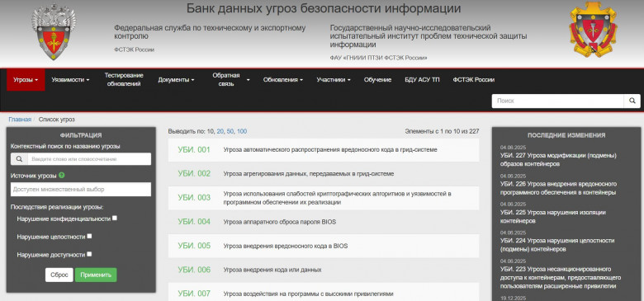The width and height of the screenshot is (644, 301).
Task: Enable the Нарушение доступности checkbox
Action: tap(89, 254)
